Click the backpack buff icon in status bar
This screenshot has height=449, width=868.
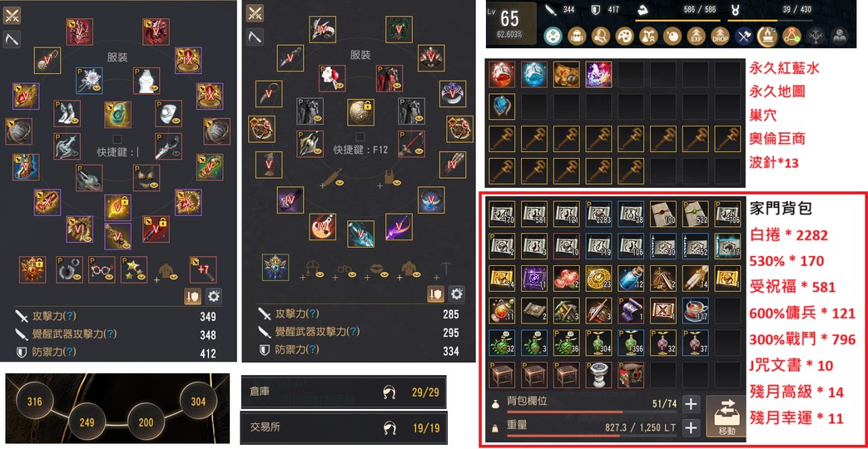[576, 36]
